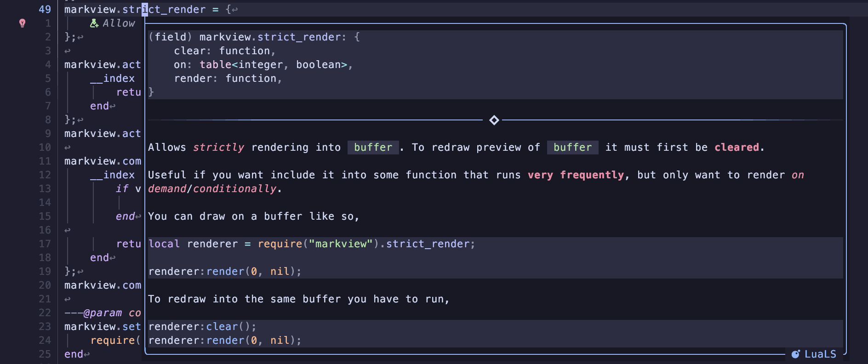This screenshot has height=364, width=868.
Task: Click the virtual text icon before Allow
Action: coord(94,23)
